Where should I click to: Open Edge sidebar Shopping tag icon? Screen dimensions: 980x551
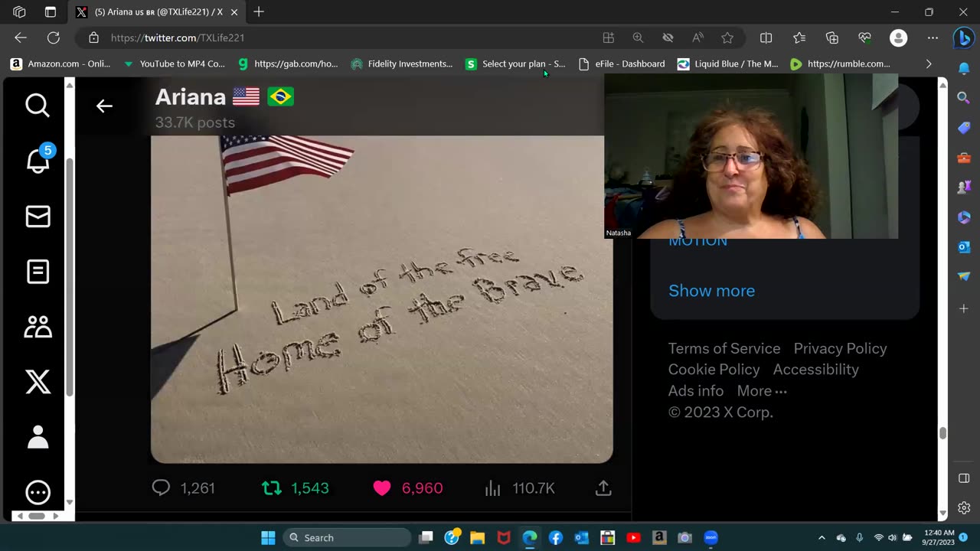964,127
